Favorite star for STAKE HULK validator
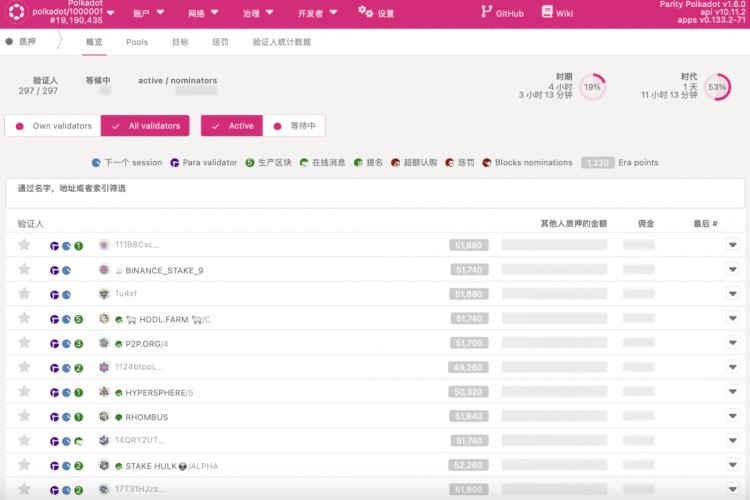The width and height of the screenshot is (750, 500). 24,465
